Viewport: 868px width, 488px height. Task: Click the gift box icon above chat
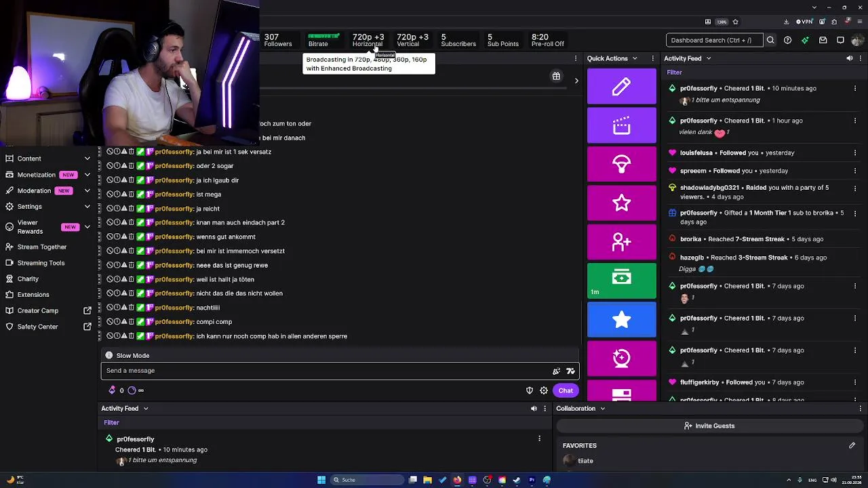[556, 77]
